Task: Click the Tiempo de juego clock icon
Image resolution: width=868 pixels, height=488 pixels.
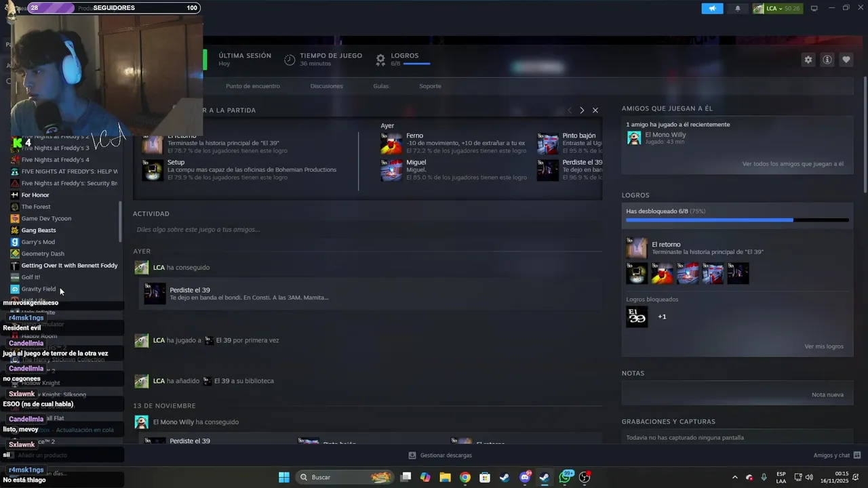Action: click(290, 60)
